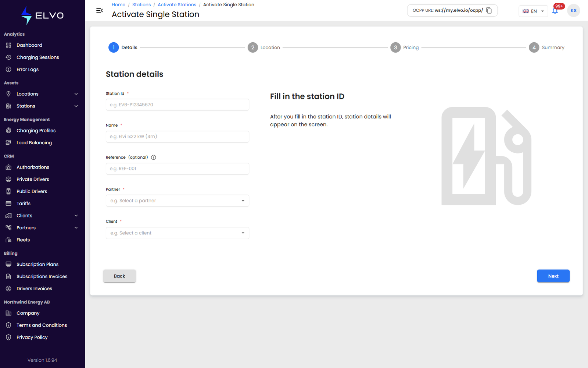Image resolution: width=588 pixels, height=368 pixels.
Task: Go to step 3 Pricing
Action: click(405, 47)
